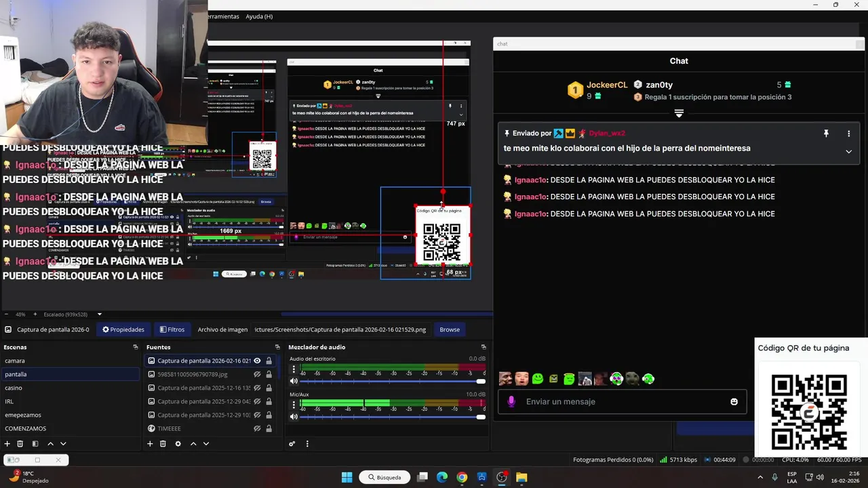Remove selected source with Fuentes trash icon

coord(163,444)
